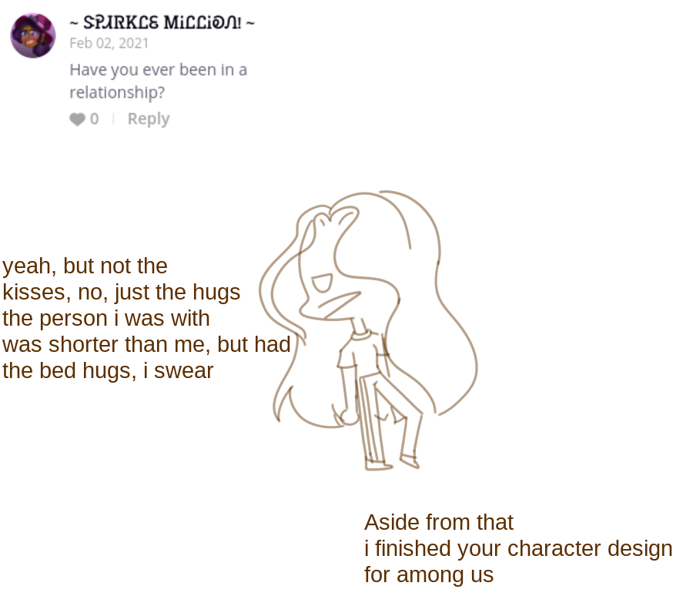Viewport: 693px width, 616px height.
Task: Click the striped pants on the character
Action: click(372, 416)
